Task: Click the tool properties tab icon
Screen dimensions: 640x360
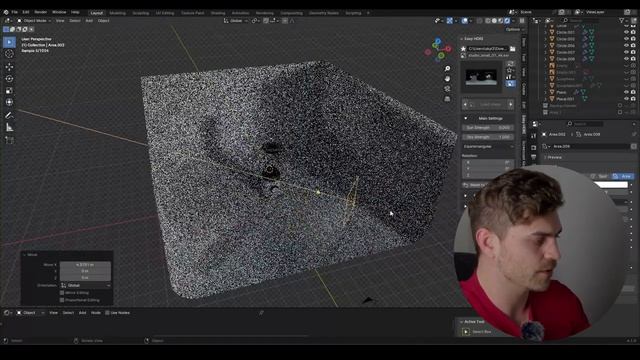Action: coord(534,136)
